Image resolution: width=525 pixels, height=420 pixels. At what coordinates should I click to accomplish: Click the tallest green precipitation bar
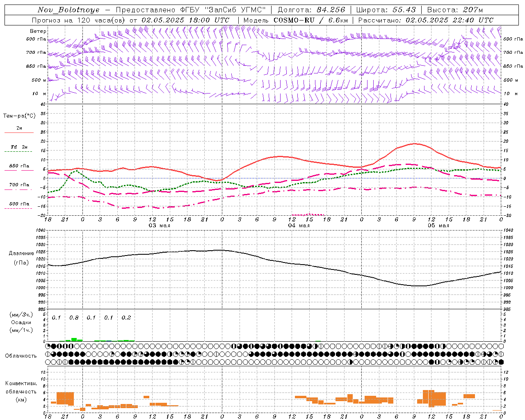pos(74,340)
